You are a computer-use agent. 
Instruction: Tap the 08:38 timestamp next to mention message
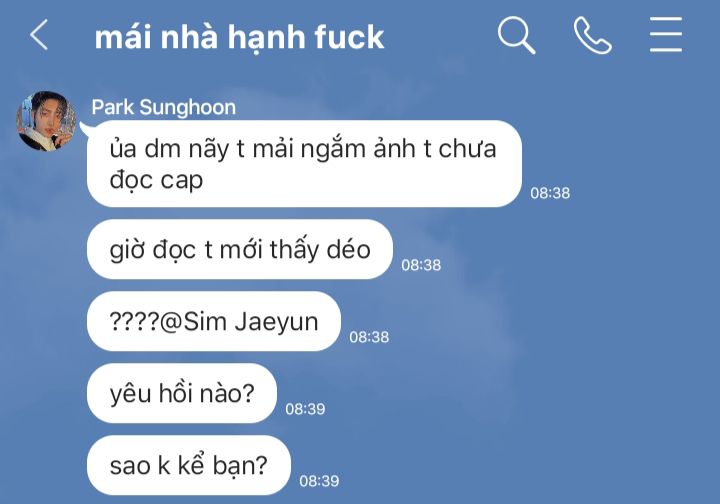coord(369,337)
